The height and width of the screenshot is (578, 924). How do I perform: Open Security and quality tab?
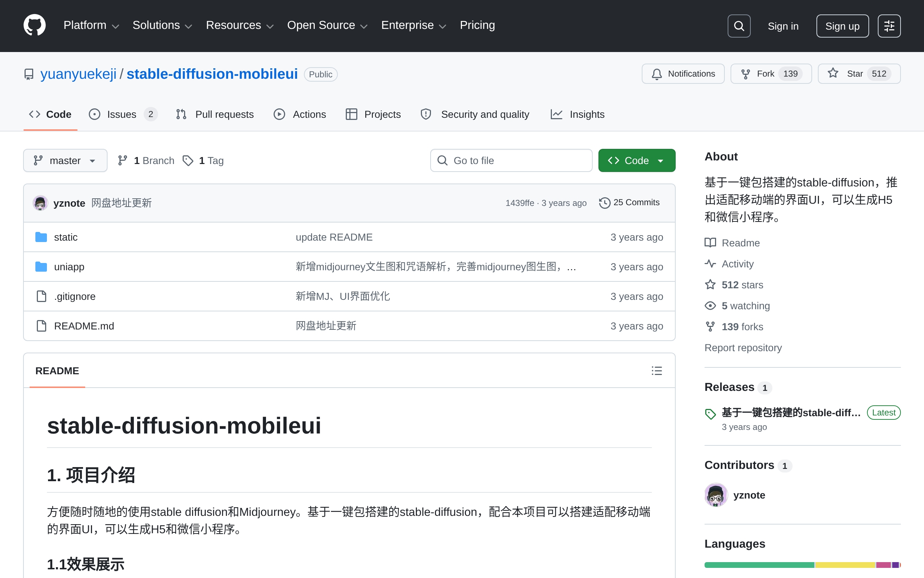475,114
